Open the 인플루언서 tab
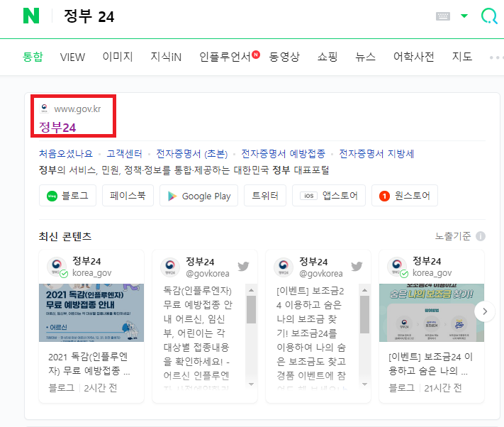The width and height of the screenshot is (504, 427). pos(225,57)
